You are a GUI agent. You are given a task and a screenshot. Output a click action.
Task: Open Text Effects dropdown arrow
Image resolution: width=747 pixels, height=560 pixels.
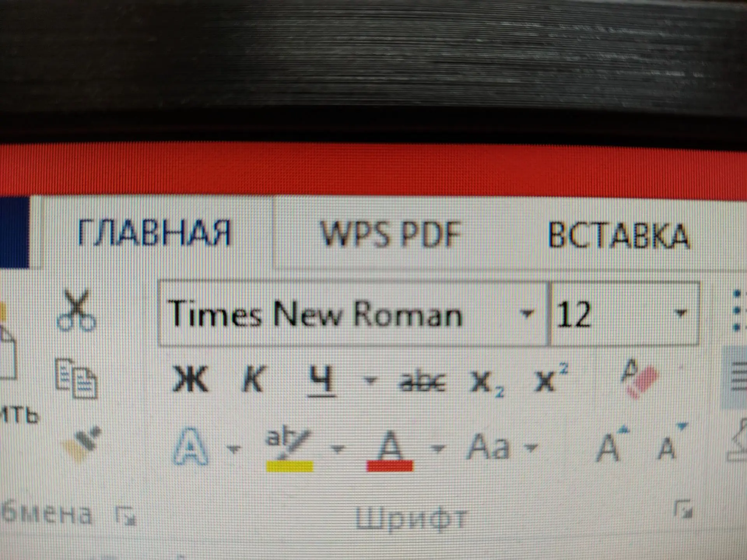point(233,449)
